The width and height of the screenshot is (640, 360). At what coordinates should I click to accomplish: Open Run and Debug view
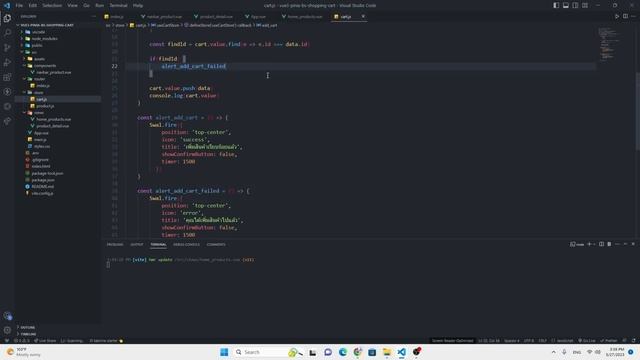[x=7, y=62]
